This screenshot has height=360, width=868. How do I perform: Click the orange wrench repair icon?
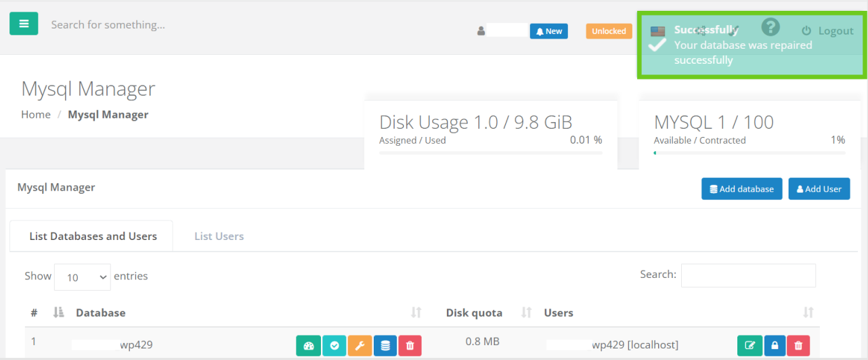tap(360, 346)
